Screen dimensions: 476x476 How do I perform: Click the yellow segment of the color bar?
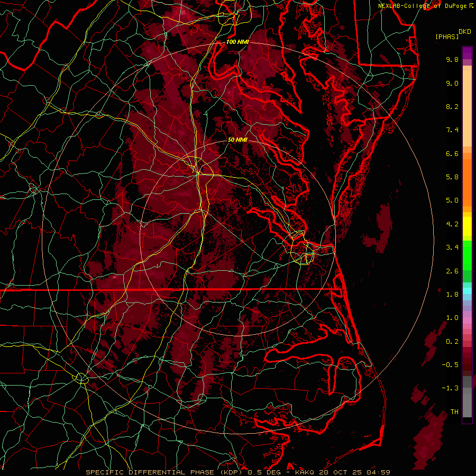[467, 226]
